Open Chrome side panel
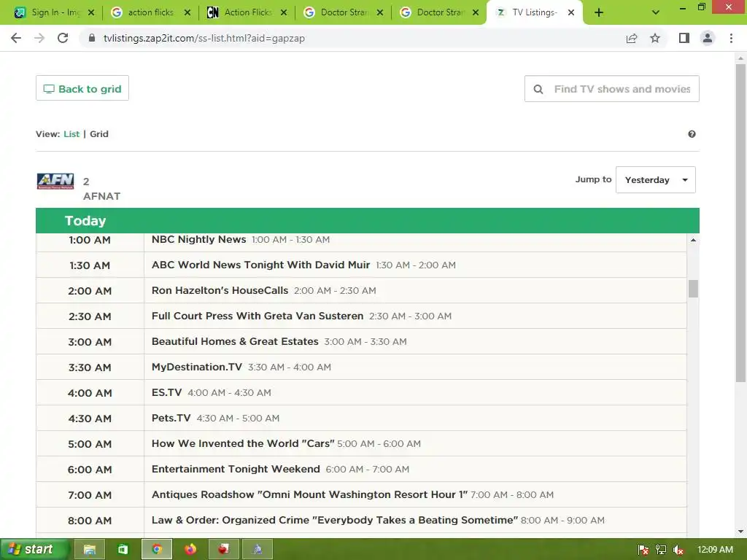The height and width of the screenshot is (560, 747). click(x=684, y=38)
